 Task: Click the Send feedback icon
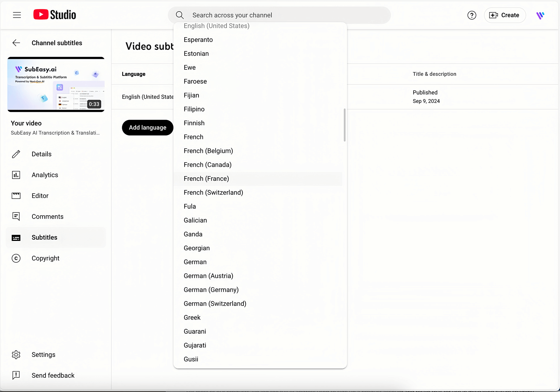pos(16,375)
